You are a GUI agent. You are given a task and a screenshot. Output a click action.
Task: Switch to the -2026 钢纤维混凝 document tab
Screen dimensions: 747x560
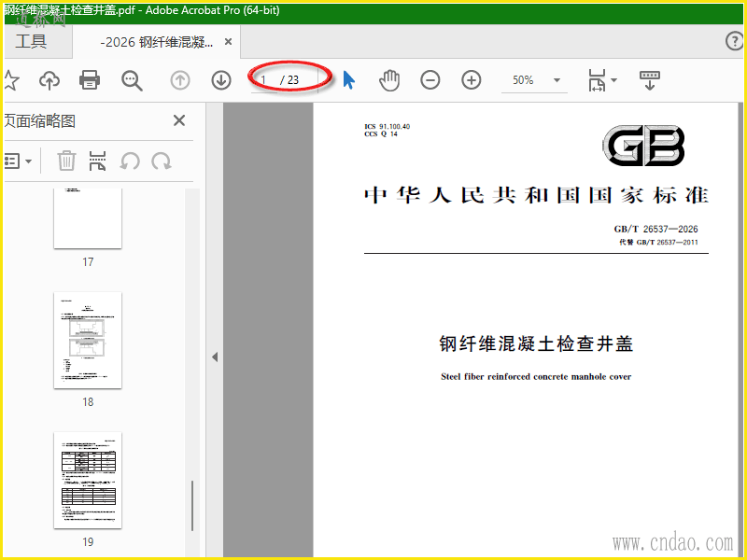(x=156, y=42)
